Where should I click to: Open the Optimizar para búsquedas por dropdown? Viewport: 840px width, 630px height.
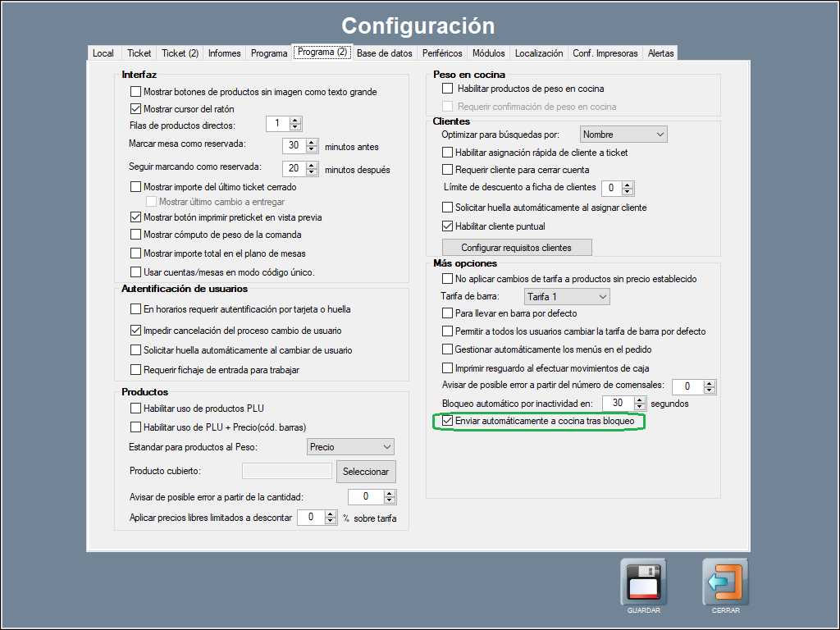click(623, 134)
